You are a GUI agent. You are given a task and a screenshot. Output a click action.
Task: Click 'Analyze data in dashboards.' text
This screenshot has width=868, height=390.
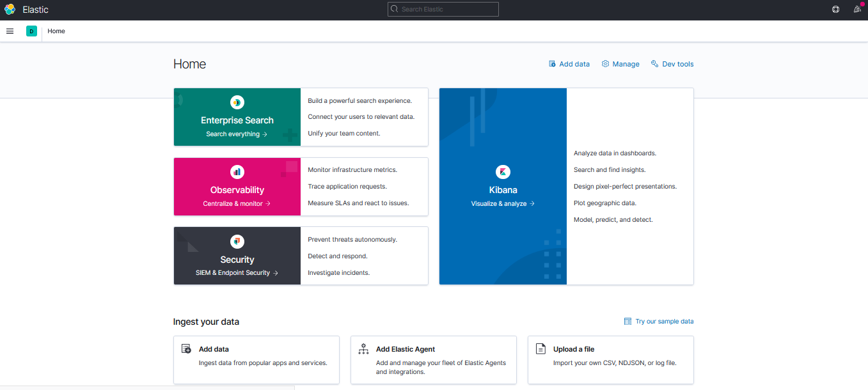tap(615, 153)
